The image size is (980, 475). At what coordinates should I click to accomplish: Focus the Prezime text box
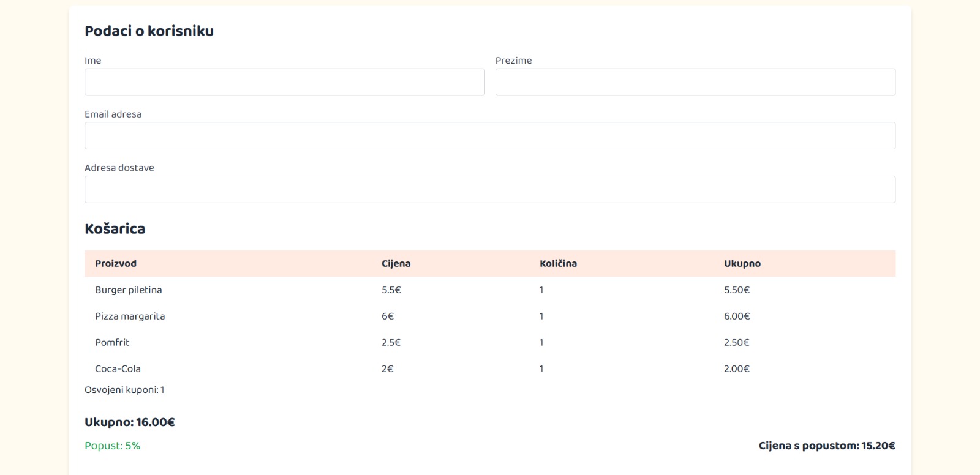pyautogui.click(x=695, y=82)
